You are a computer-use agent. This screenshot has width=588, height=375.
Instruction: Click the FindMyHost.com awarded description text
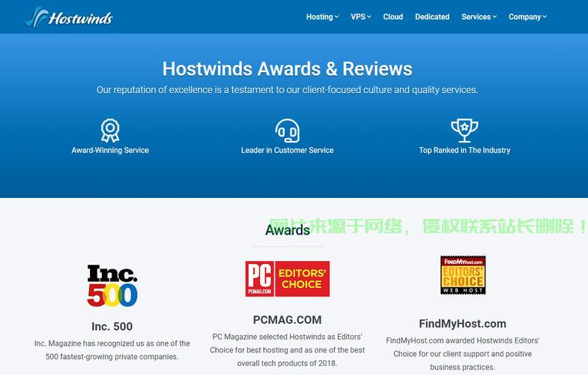point(462,353)
